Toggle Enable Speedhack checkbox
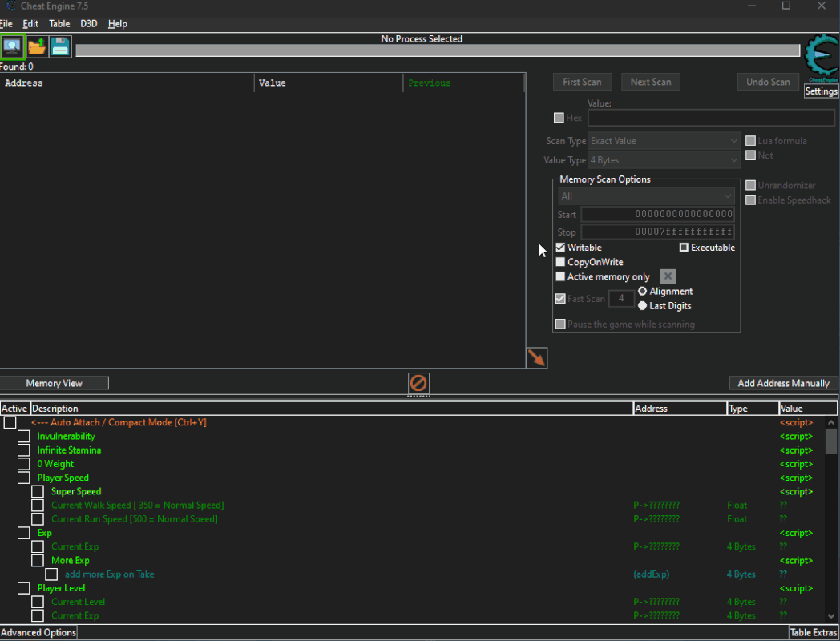Viewport: 840px width, 641px height. point(750,200)
